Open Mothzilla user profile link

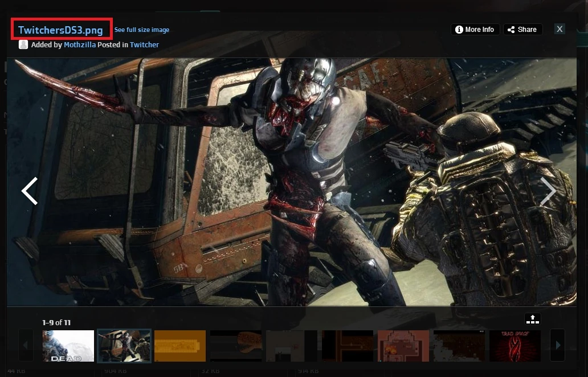[x=80, y=44]
